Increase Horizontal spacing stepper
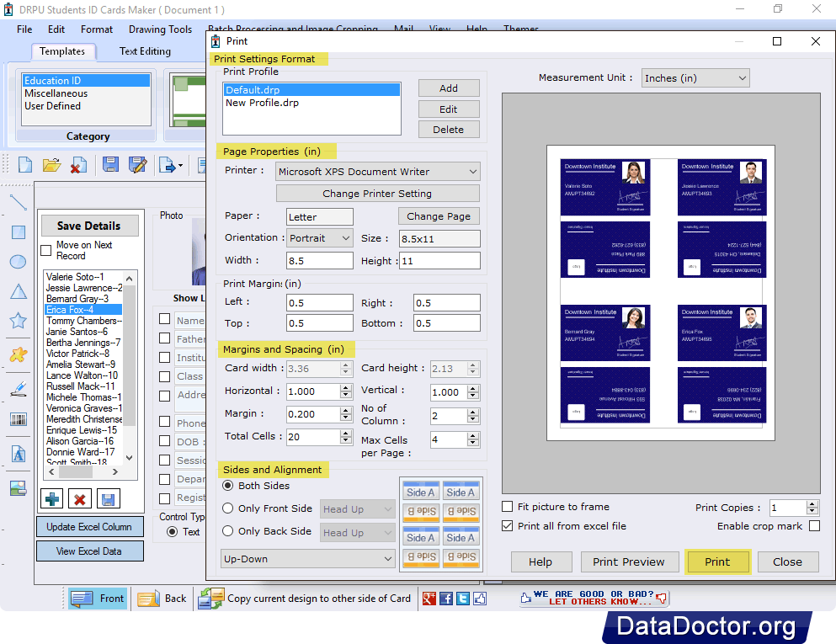836x644 pixels. coord(346,387)
